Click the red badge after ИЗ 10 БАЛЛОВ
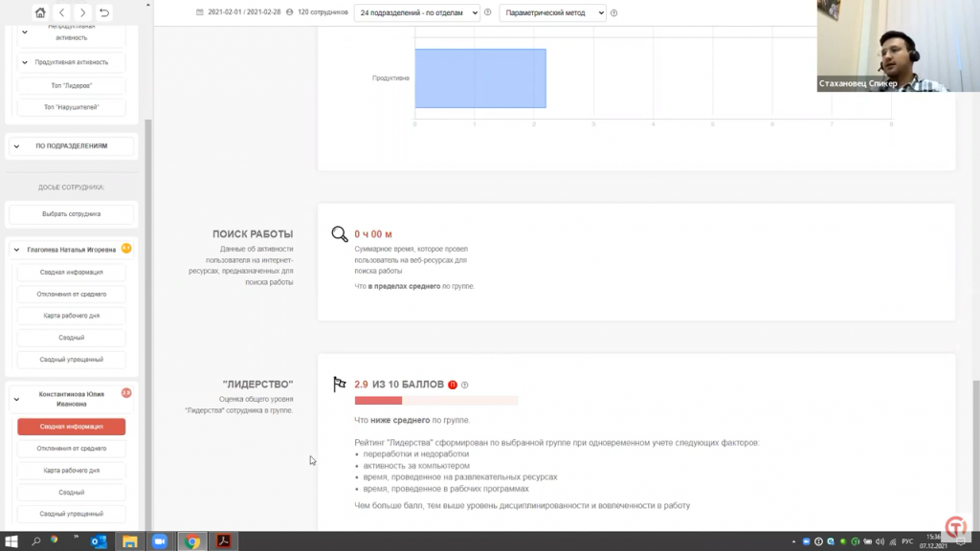Screen dimensions: 980x551 [x=453, y=385]
